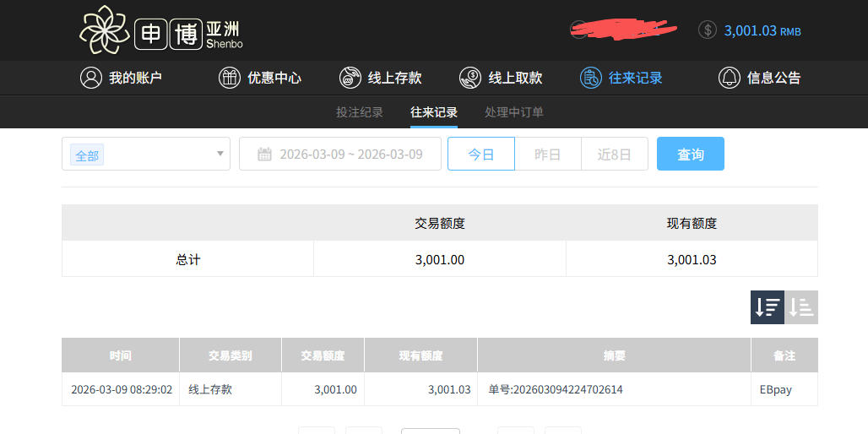Switch to the 投注纪录 tab
This screenshot has width=868, height=434.
[x=360, y=112]
